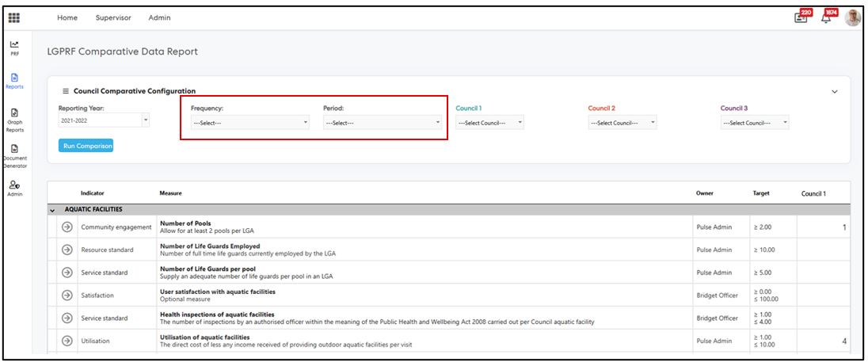868x362 pixels.
Task: Open the Council 1 selection dropdown
Action: [x=490, y=123]
